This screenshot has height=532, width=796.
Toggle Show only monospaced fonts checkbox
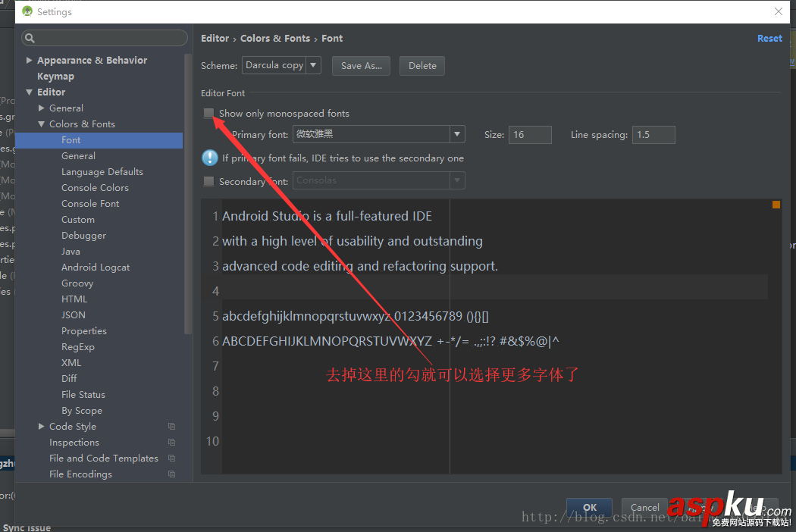(208, 113)
